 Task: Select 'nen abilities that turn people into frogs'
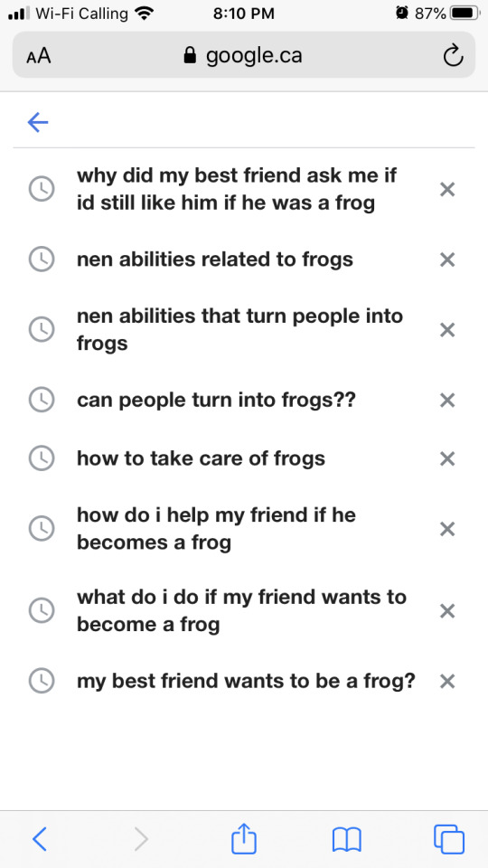[x=239, y=330]
